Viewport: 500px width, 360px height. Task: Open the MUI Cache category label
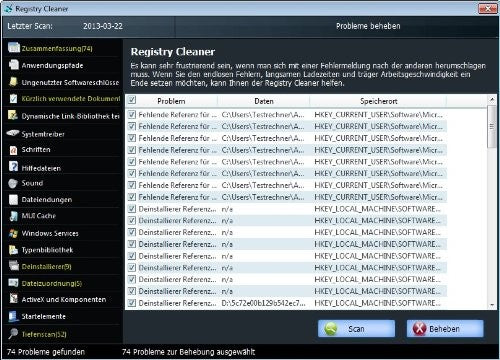pyautogui.click(x=39, y=216)
